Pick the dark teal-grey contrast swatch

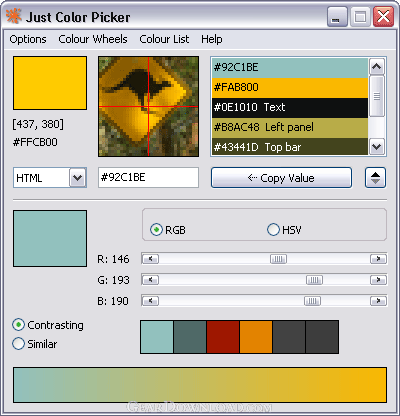click(190, 337)
